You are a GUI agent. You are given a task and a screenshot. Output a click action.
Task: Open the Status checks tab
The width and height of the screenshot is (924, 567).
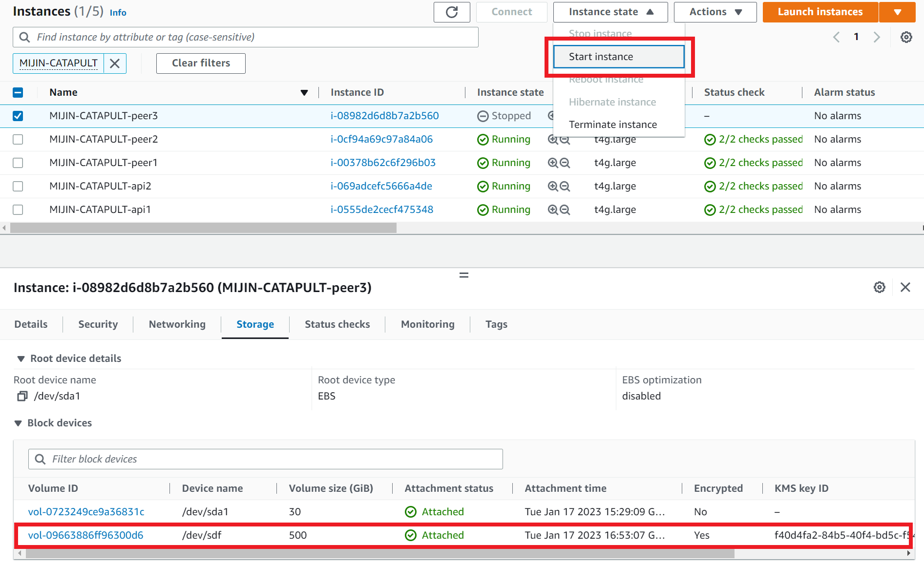coord(337,324)
